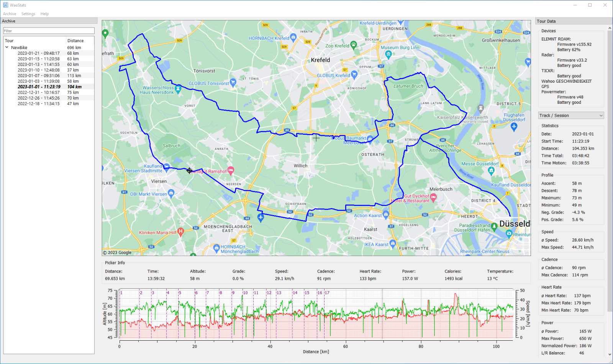This screenshot has width=613, height=364.
Task: Click the Museum Burg Linn marker
Action: 388,54
